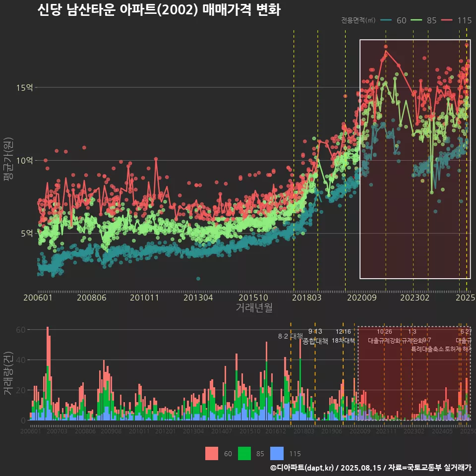
Task: Click 200908 tick label on volume chart
Action: pyautogui.click(x=111, y=431)
